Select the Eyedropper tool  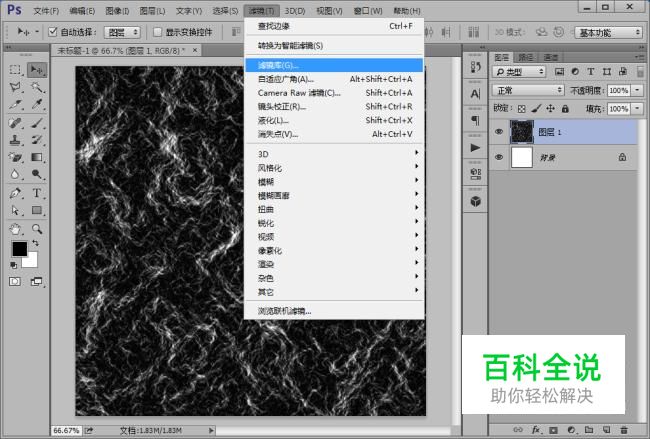click(x=37, y=104)
